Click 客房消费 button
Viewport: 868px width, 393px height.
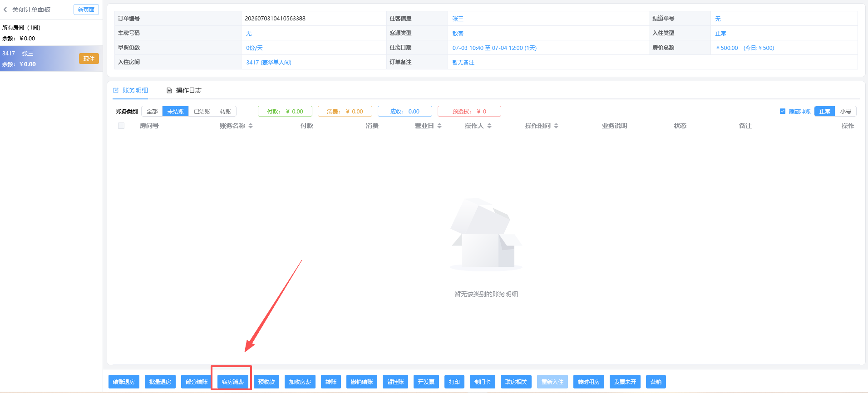pyautogui.click(x=233, y=382)
